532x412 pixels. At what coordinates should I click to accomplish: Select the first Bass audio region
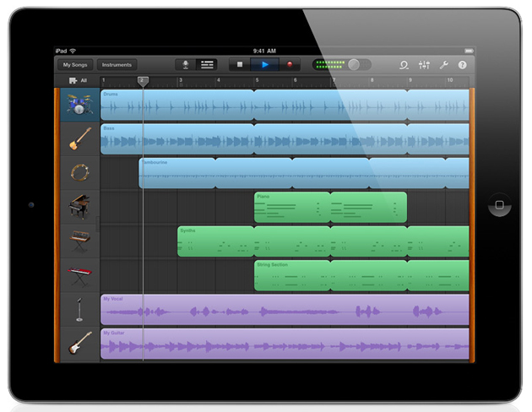[177, 139]
